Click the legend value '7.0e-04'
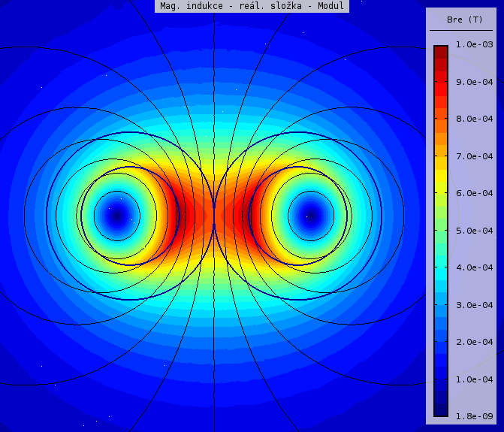The image size is (504, 432). (x=475, y=156)
